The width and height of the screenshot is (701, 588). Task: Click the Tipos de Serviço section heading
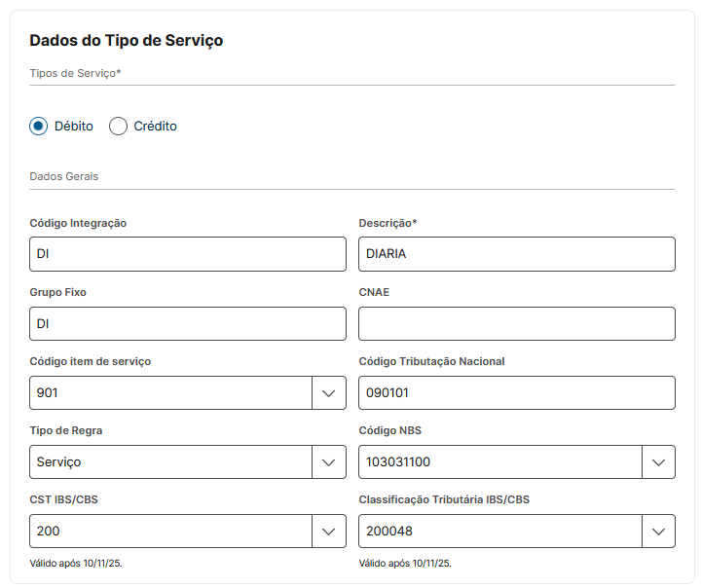[75, 73]
